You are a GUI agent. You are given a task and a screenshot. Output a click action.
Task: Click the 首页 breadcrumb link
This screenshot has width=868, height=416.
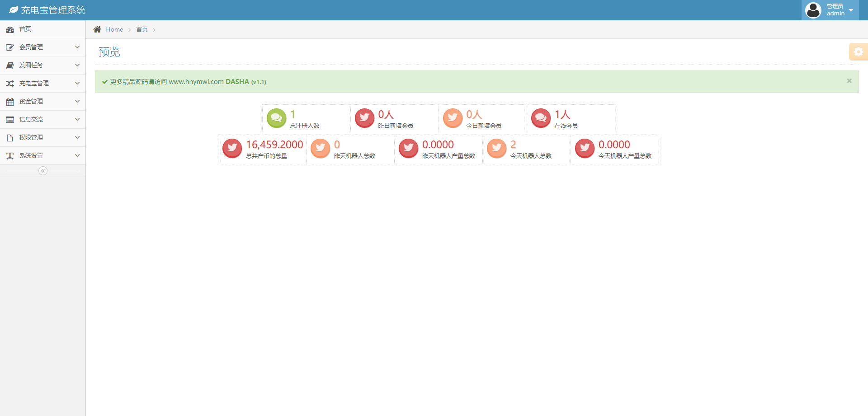point(142,29)
